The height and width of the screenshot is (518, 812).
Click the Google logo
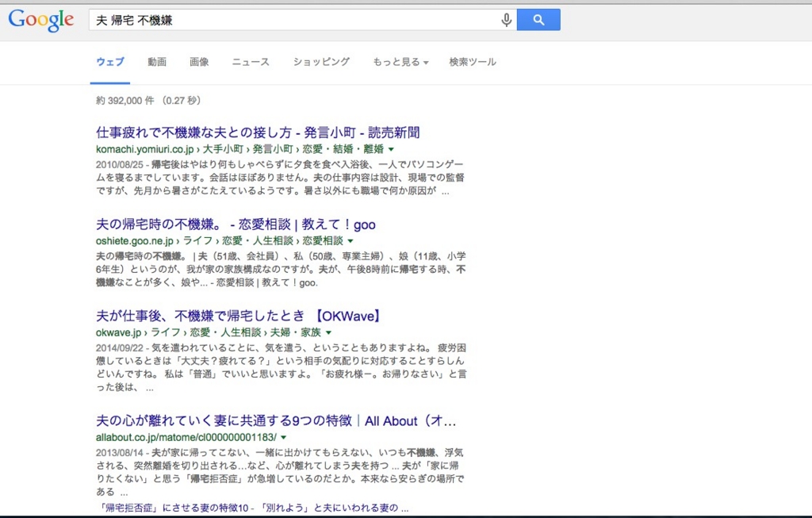tap(41, 21)
